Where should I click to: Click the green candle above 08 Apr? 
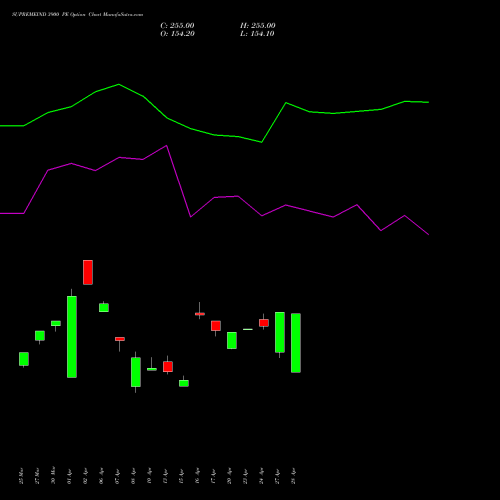136,372
